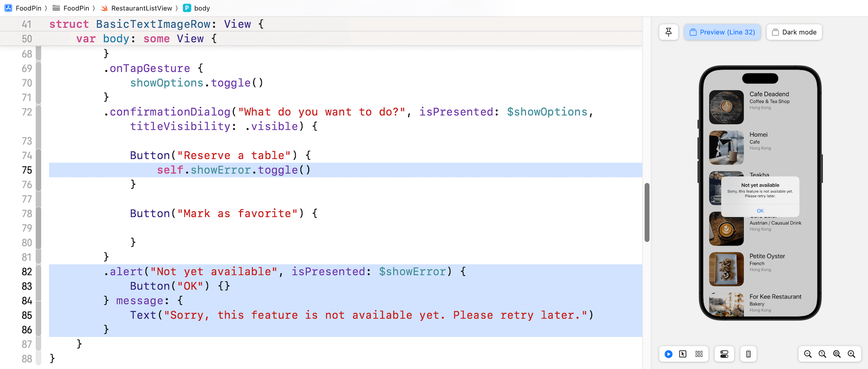The width and height of the screenshot is (868, 369).
Task: Click the editor vertical scrollbar thumb
Action: (646, 212)
